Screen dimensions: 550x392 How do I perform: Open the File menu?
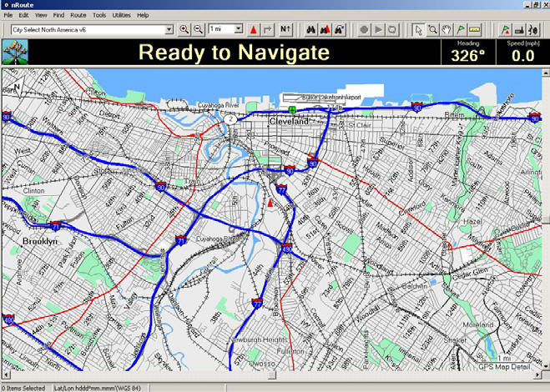tap(8, 15)
